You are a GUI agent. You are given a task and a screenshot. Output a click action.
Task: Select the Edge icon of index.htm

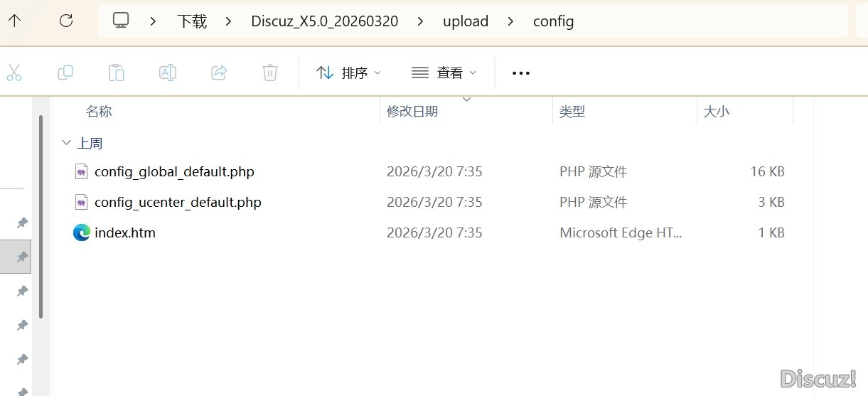pos(82,232)
